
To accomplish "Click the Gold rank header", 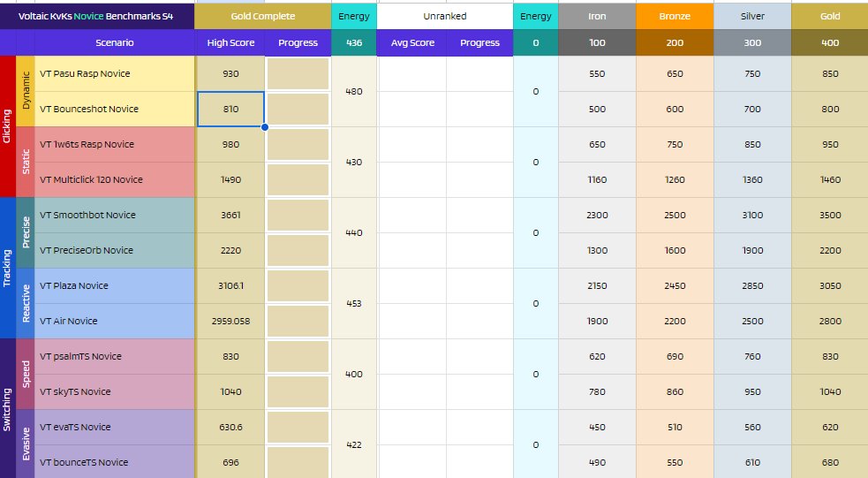I will (x=830, y=16).
